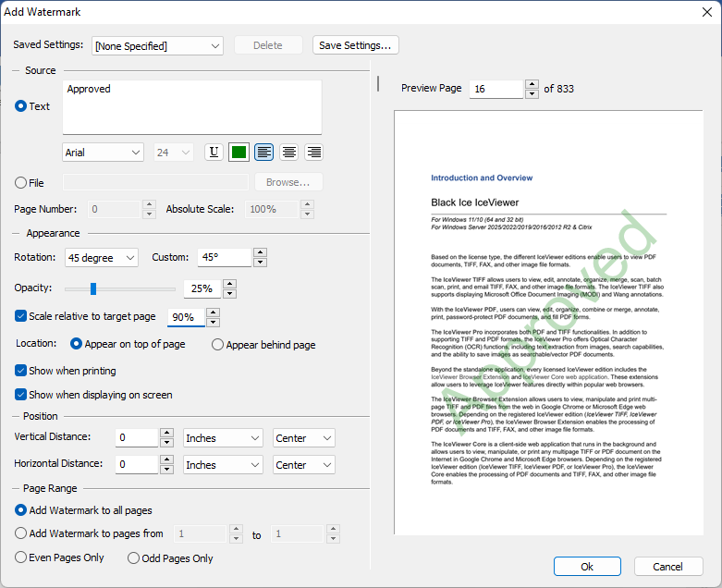Decrease opacity percentage with down arrow
722x588 pixels.
click(230, 294)
